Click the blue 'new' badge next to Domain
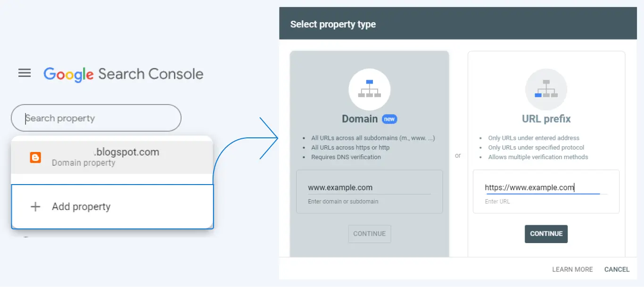The image size is (644, 287). click(389, 119)
